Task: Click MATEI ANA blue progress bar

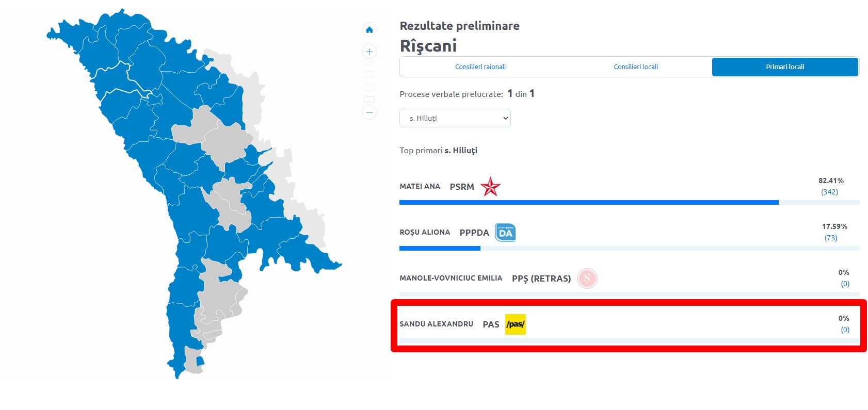Action: (x=588, y=203)
